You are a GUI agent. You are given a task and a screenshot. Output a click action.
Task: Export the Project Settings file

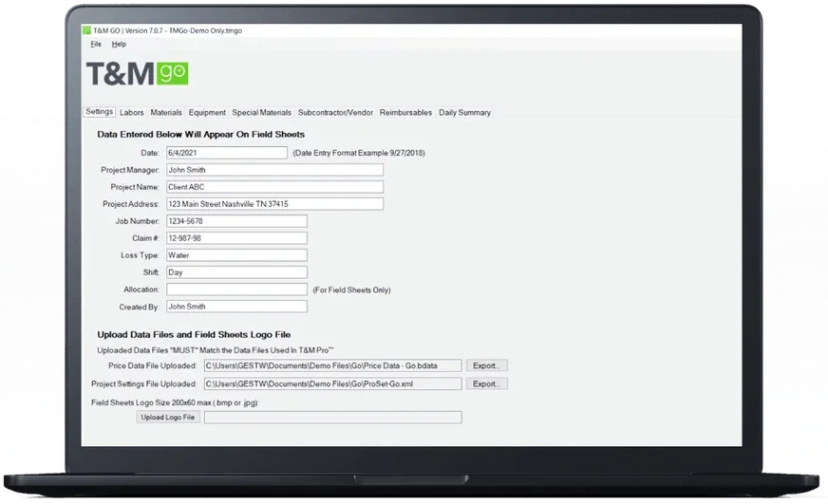pyautogui.click(x=487, y=383)
